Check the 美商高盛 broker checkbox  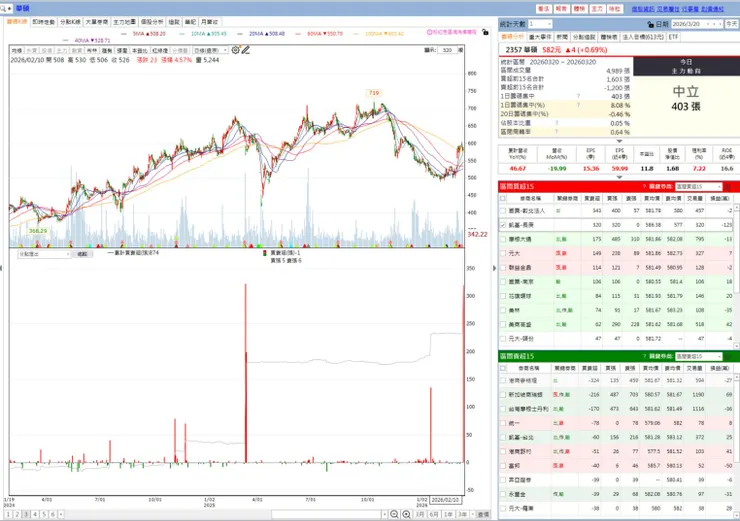[503, 324]
